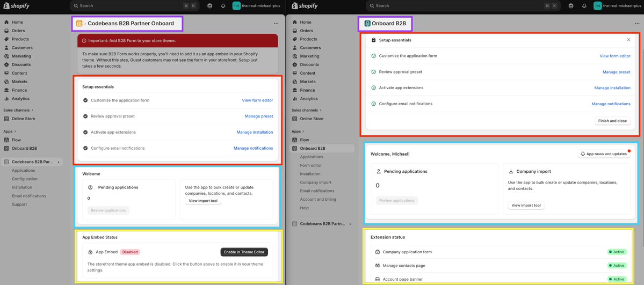Viewport: 644px width, 285px height.
Task: Open Finance in the left window sidebar
Action: pos(19,90)
